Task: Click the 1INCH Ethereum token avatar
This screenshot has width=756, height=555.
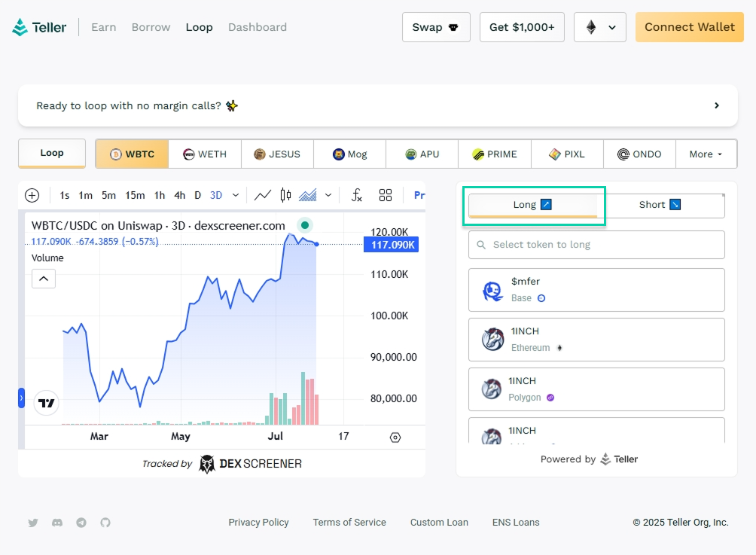Action: point(492,340)
